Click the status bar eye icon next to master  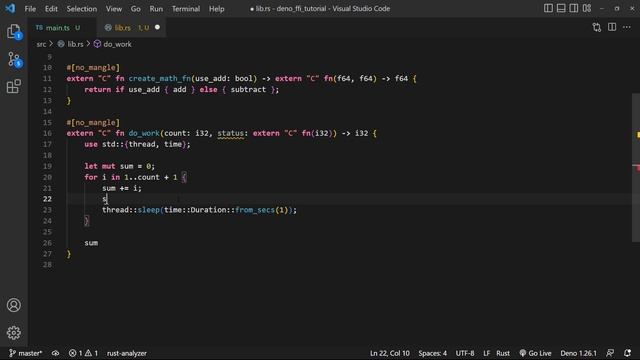tap(55, 353)
